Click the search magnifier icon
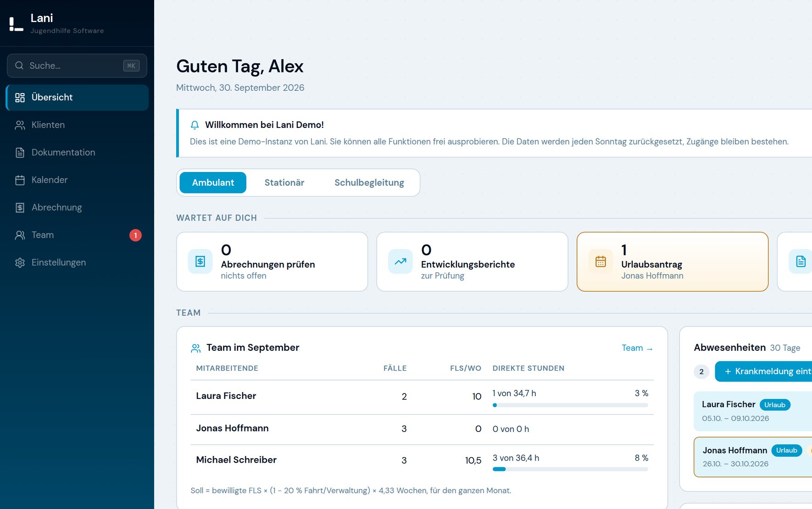This screenshot has width=812, height=509. tap(19, 66)
